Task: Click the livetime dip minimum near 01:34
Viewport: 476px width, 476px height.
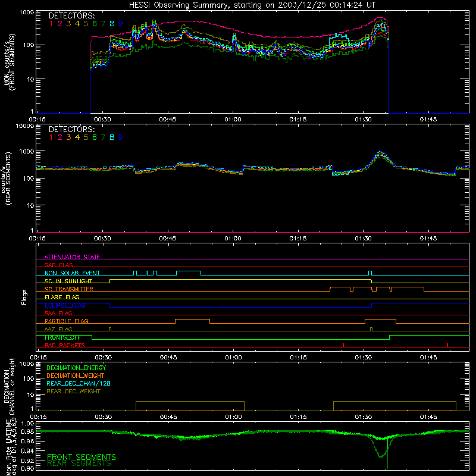Action: pos(381,456)
